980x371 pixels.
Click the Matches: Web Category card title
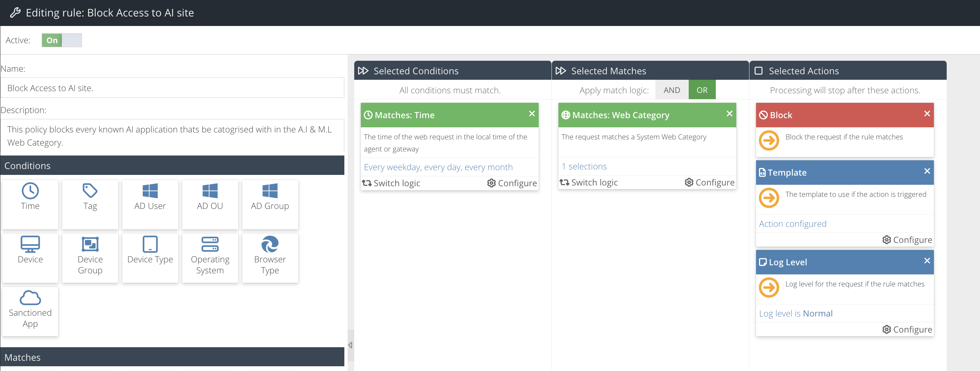(x=621, y=115)
